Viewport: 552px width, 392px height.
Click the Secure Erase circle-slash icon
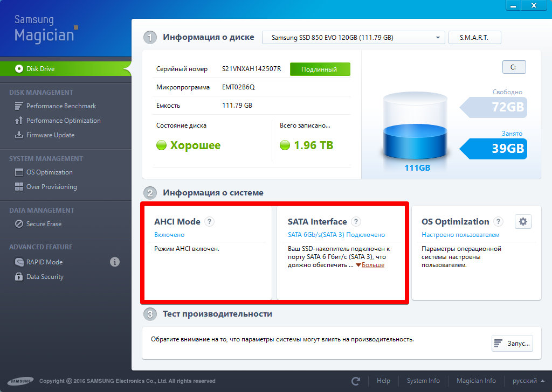pos(19,224)
